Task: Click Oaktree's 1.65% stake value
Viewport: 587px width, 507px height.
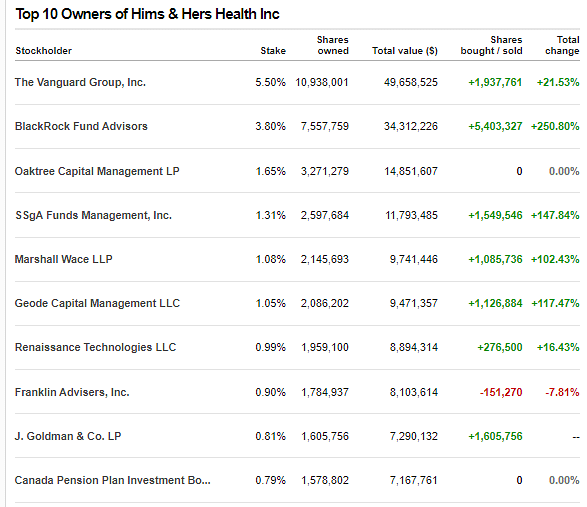Action: (270, 171)
